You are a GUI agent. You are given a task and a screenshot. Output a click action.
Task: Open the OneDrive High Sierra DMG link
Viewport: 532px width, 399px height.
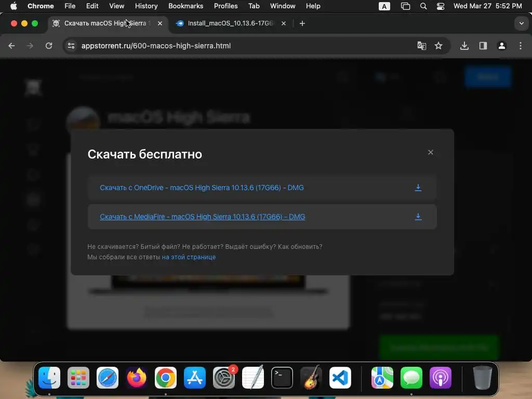[x=202, y=188]
